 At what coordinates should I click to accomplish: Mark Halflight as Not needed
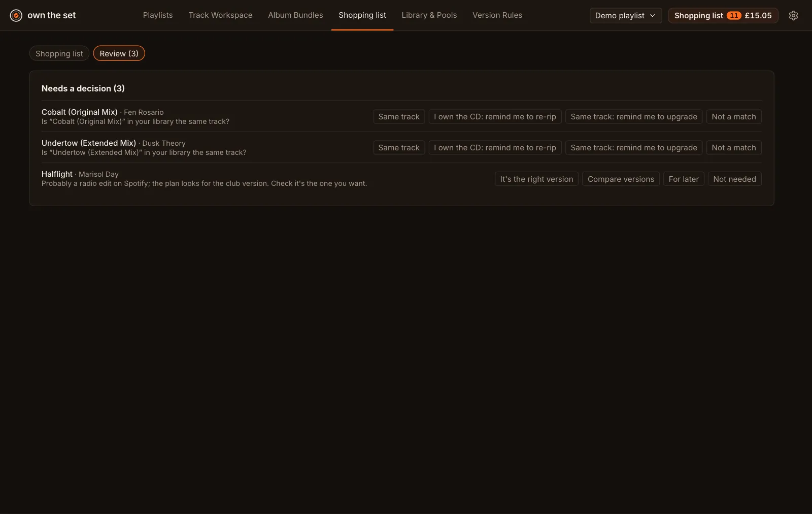pyautogui.click(x=734, y=179)
